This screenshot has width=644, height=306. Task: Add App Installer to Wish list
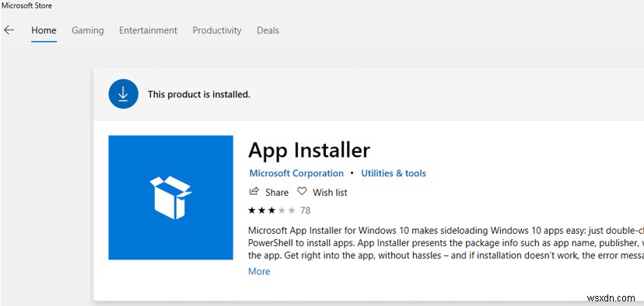pos(330,193)
